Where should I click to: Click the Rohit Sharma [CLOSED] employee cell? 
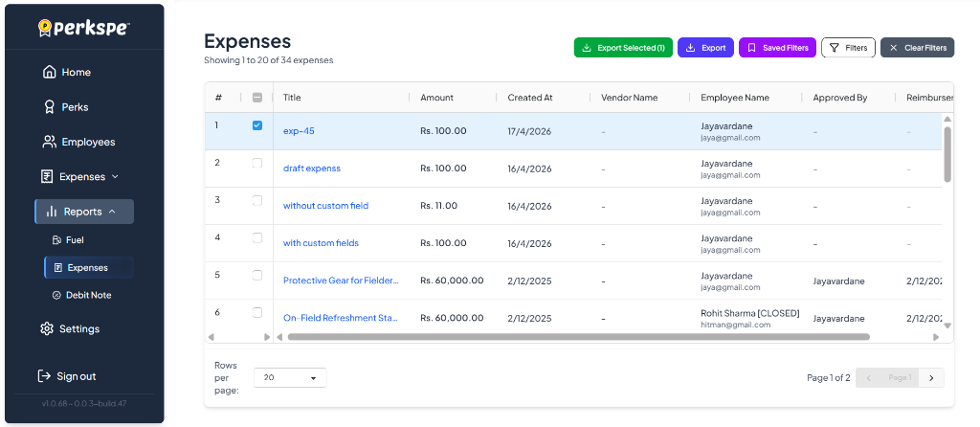pyautogui.click(x=750, y=318)
